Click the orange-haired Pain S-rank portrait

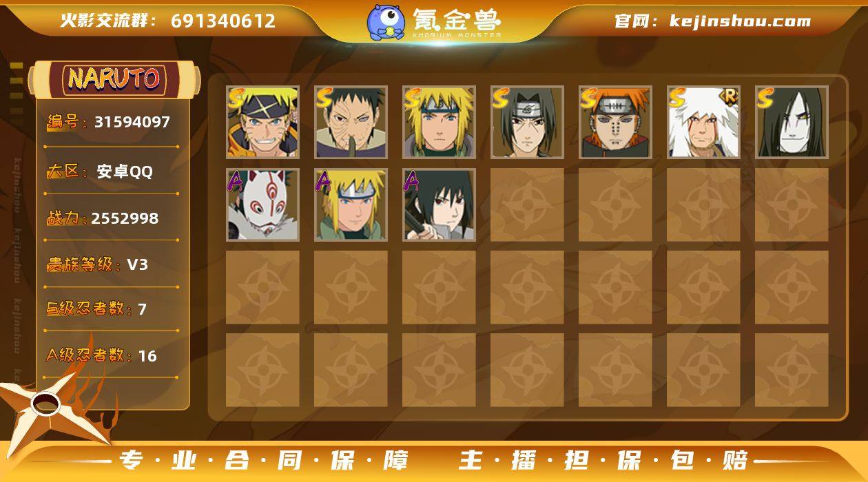tap(615, 122)
